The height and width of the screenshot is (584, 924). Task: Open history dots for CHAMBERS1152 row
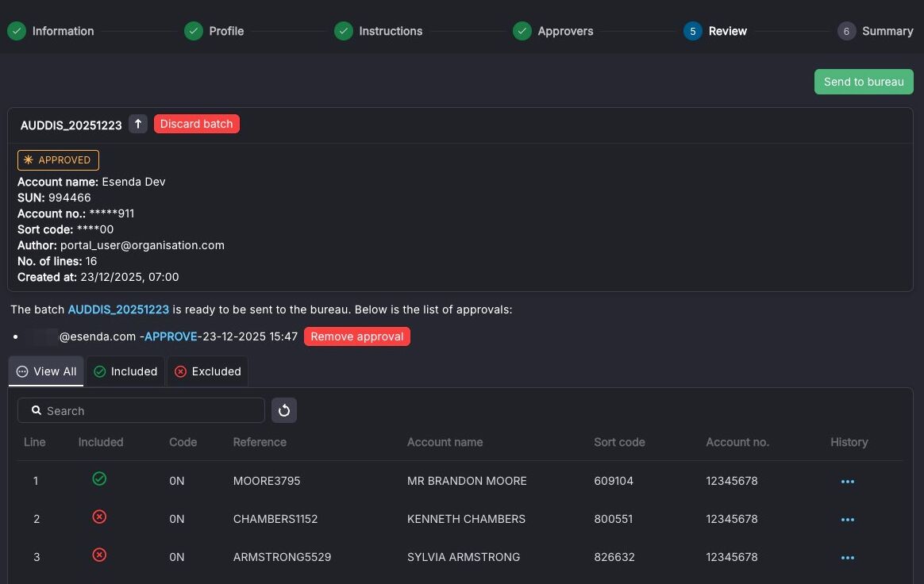pyautogui.click(x=847, y=520)
